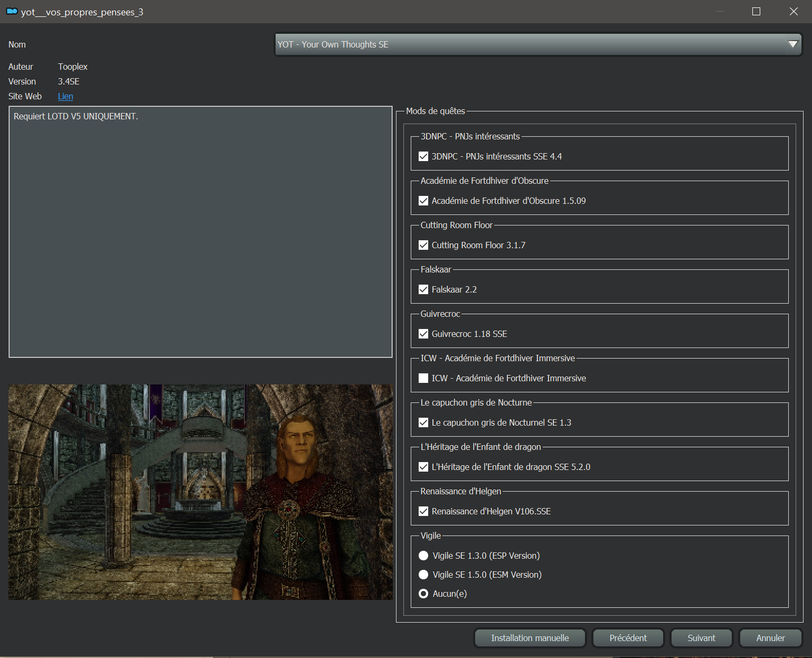Click Requiert LOTD V5 UNIQUEMENT text
This screenshot has width=812, height=658.
point(76,116)
